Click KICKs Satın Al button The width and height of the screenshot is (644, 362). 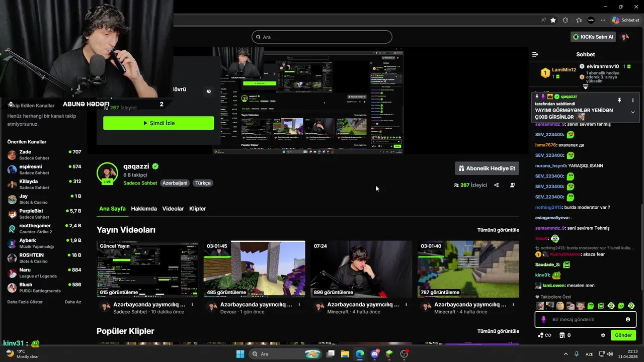point(593,37)
